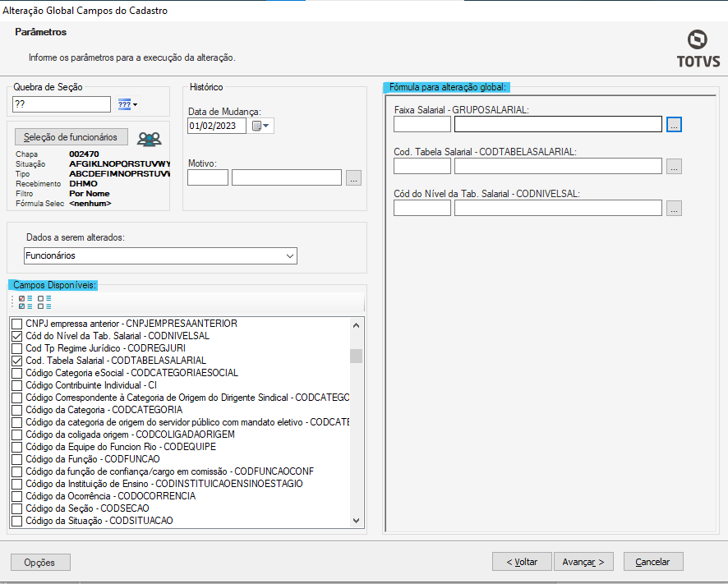
Task: Click the TOTVS logo
Action: point(698,49)
